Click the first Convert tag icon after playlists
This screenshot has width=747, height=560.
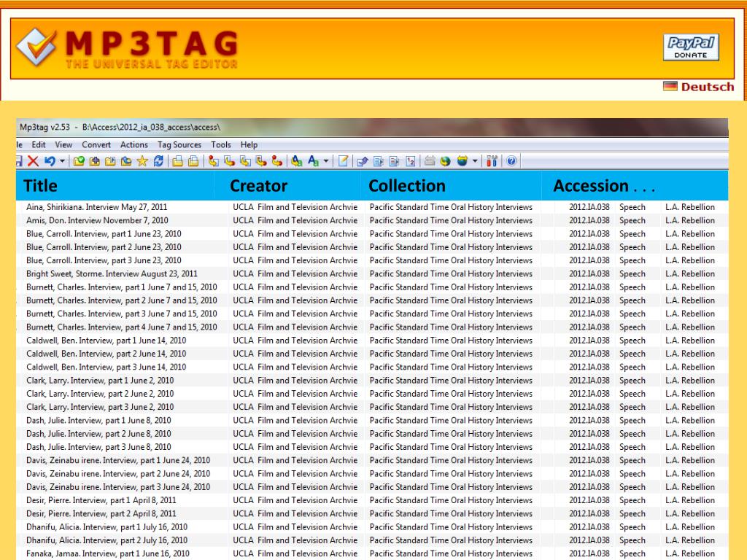tap(214, 161)
